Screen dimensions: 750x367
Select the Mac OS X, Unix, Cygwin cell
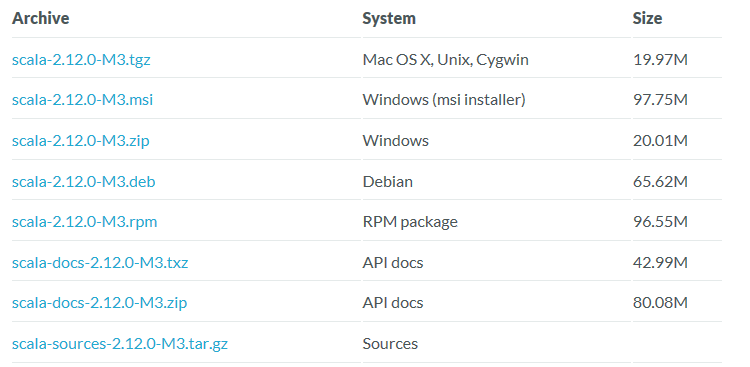[x=446, y=60]
